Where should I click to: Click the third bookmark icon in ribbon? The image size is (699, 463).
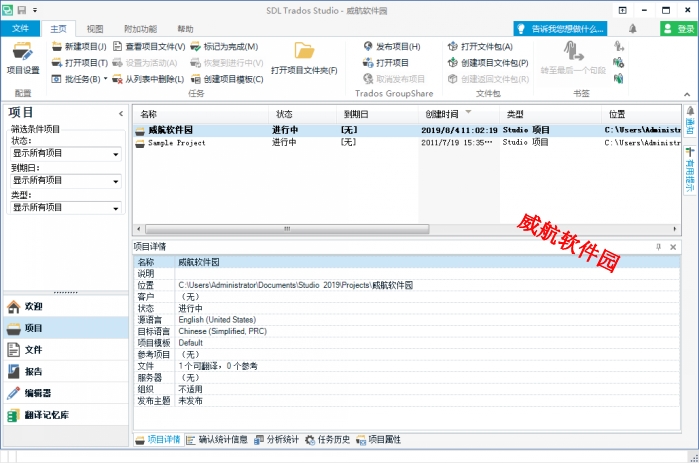pos(618,79)
